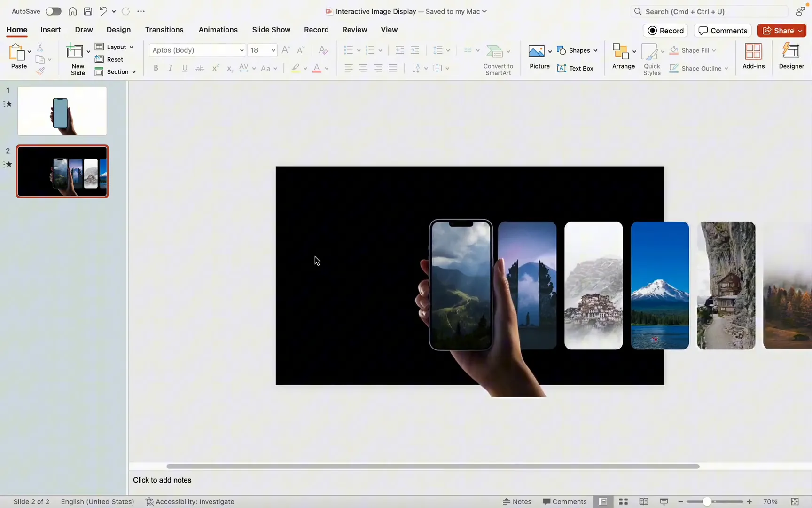Toggle Underline formatting
812x508 pixels.
click(x=185, y=68)
